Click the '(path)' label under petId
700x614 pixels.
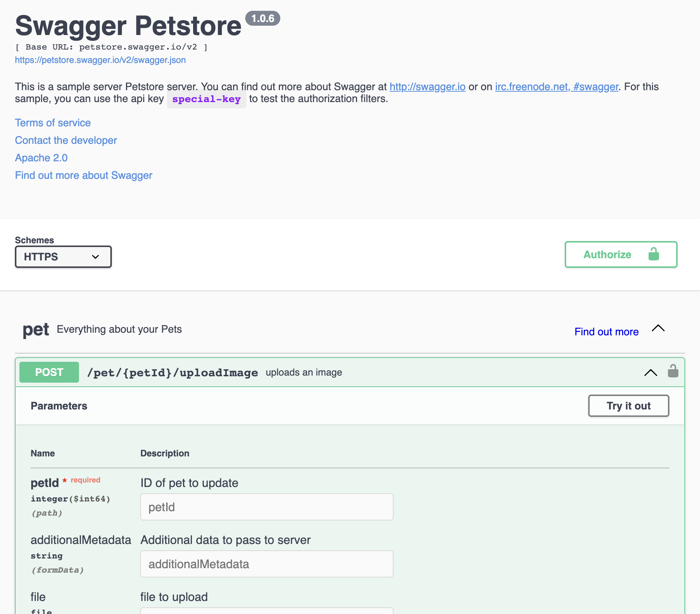[x=47, y=513]
